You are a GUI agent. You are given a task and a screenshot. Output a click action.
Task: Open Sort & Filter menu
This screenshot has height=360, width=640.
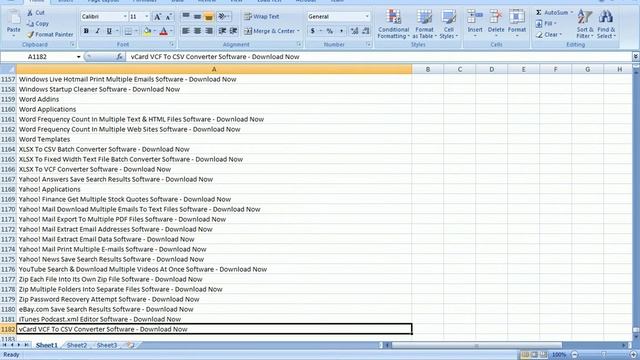tap(585, 24)
